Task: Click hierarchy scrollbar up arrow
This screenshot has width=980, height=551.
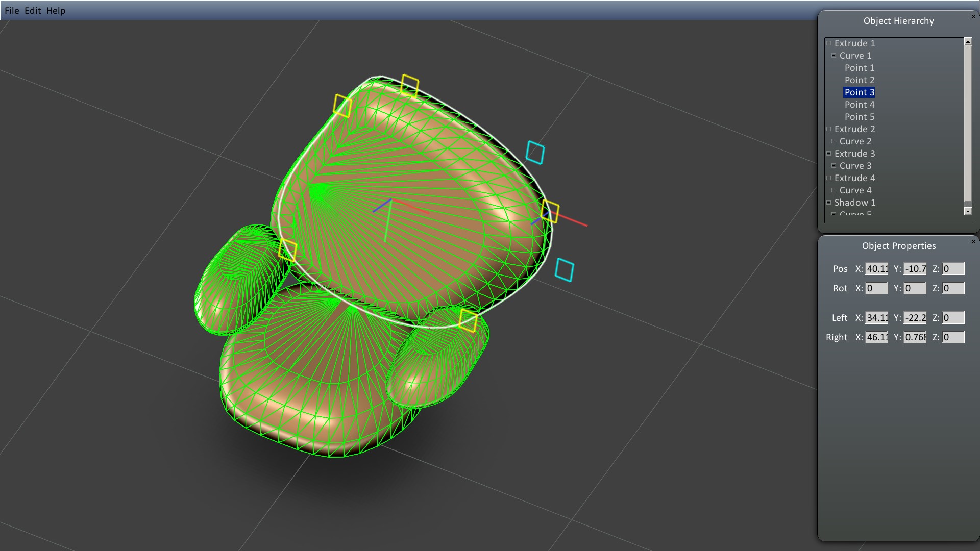Action: (x=968, y=42)
